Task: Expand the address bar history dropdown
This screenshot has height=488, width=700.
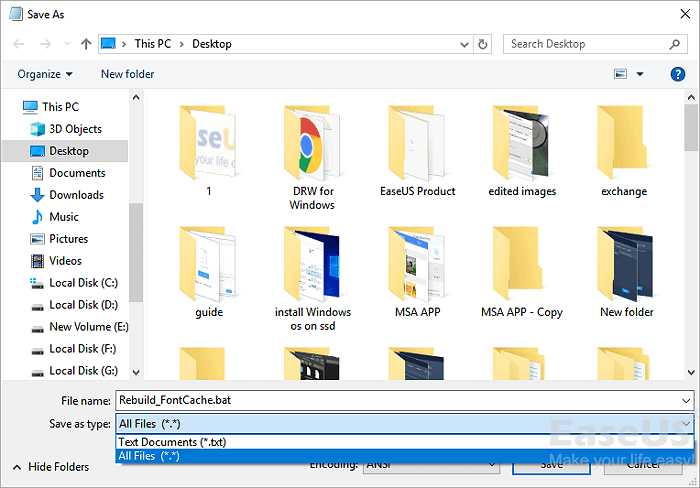Action: coord(465,44)
